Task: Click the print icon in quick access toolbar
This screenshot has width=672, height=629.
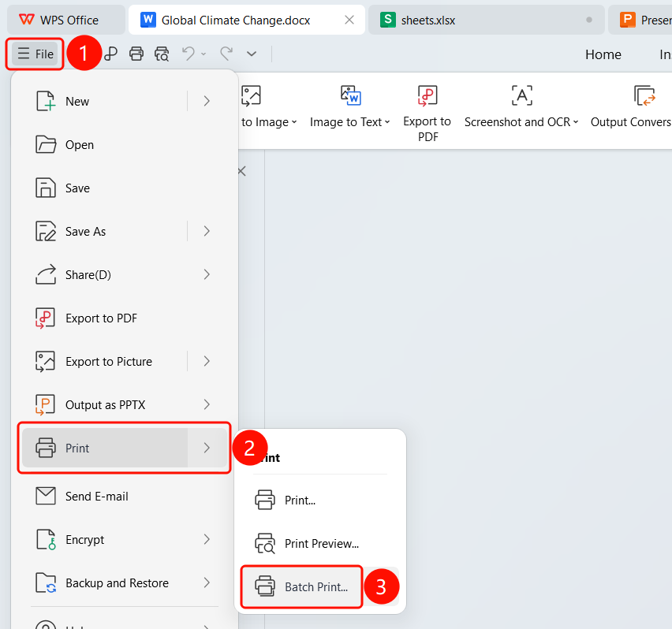Action: click(136, 54)
